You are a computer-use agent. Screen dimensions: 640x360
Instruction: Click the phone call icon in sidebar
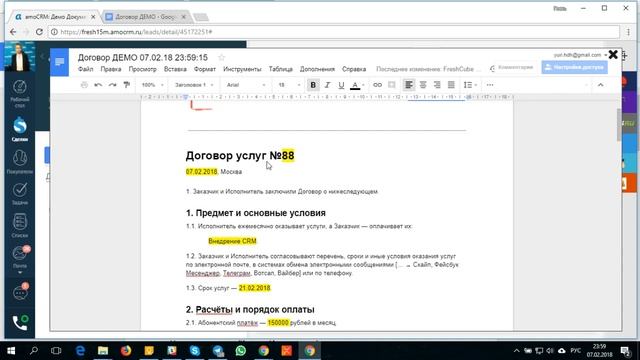click(x=20, y=322)
